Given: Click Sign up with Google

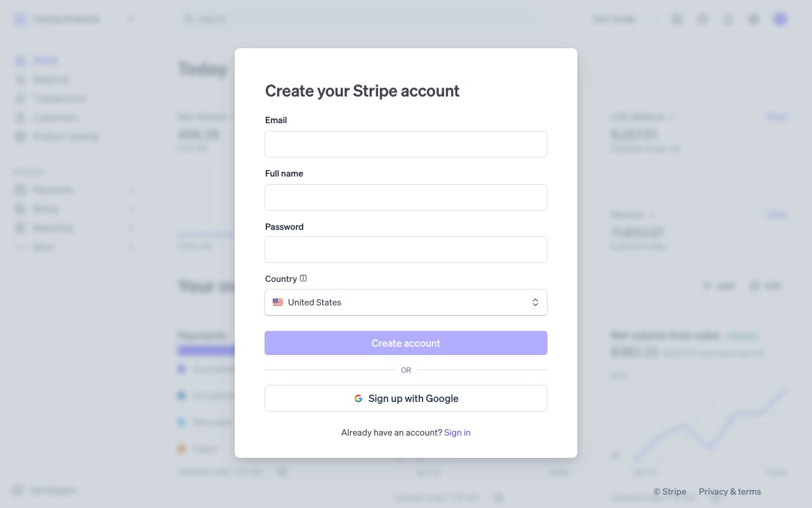Looking at the screenshot, I should [x=406, y=398].
